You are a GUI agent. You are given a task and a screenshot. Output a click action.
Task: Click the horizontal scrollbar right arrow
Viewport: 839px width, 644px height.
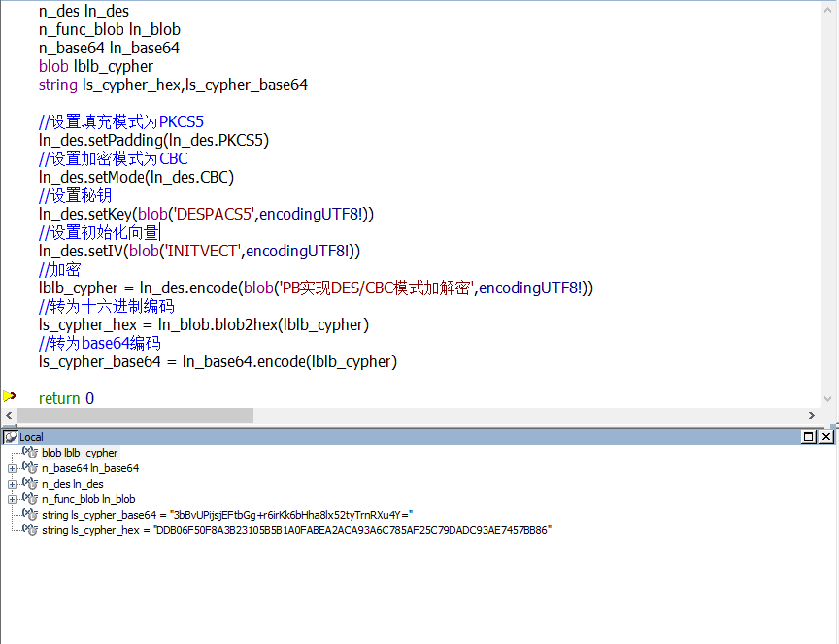[812, 415]
